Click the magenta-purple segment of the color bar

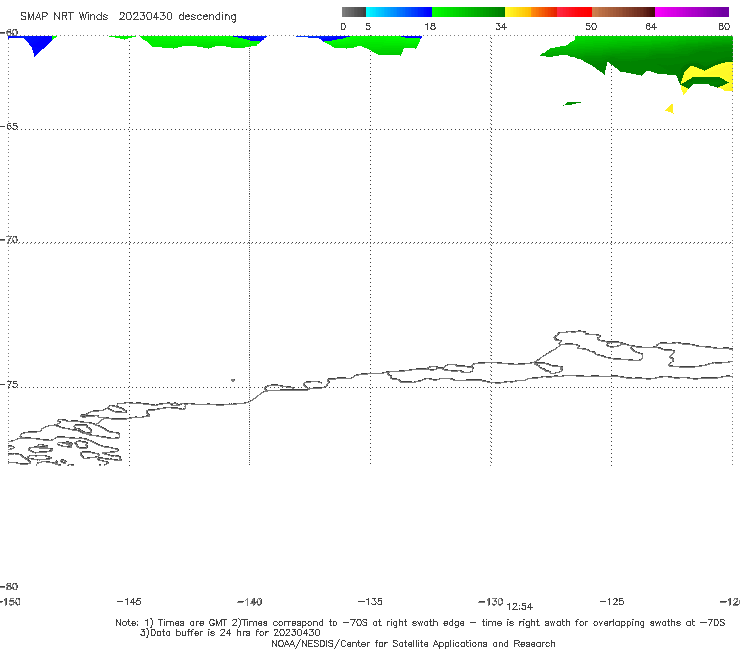[692, 12]
